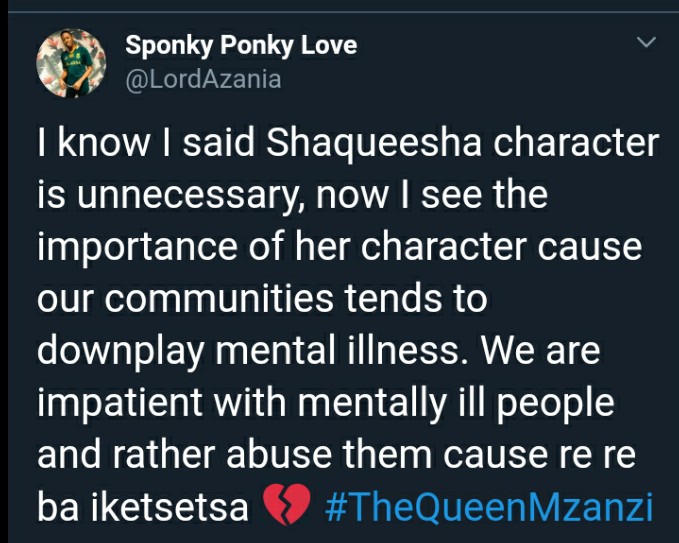Click the word downplay in the tweet

[x=120, y=352]
